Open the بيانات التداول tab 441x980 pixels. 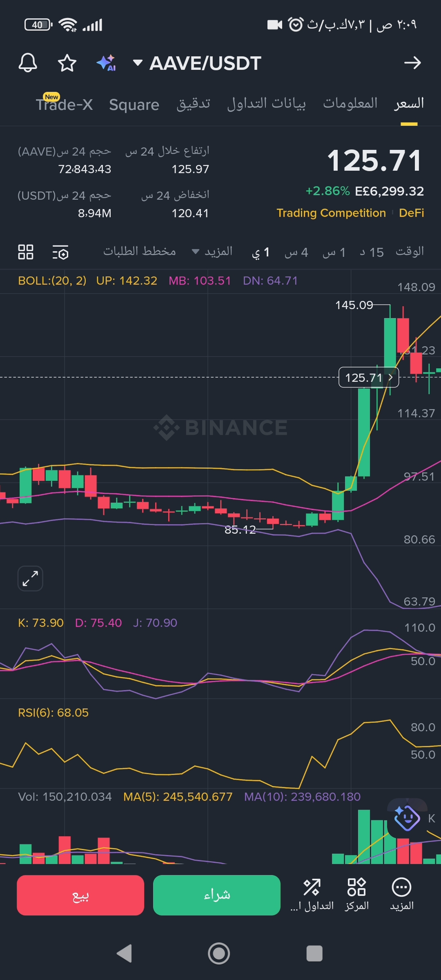point(266,104)
